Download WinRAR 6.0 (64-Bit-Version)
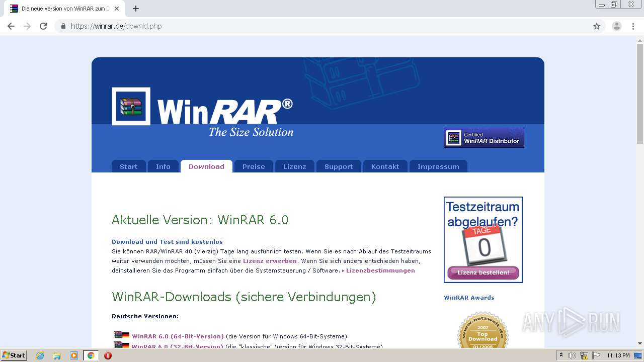 178,336
